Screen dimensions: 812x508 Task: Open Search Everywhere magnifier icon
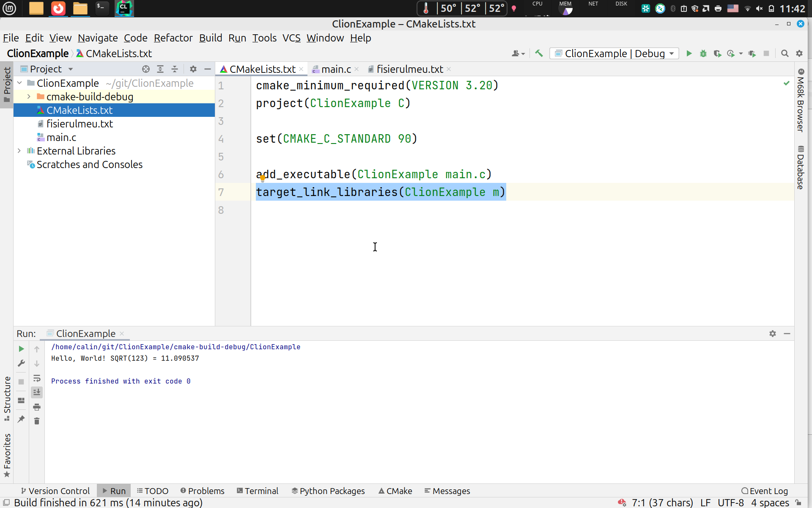[x=785, y=53]
